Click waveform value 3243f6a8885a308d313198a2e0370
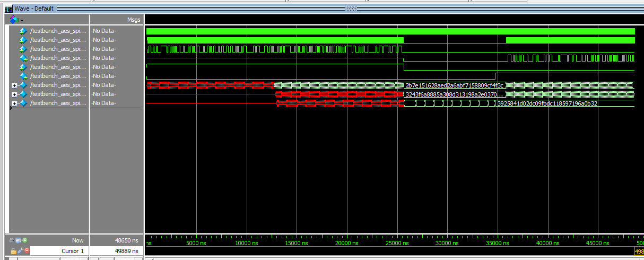 pos(454,94)
